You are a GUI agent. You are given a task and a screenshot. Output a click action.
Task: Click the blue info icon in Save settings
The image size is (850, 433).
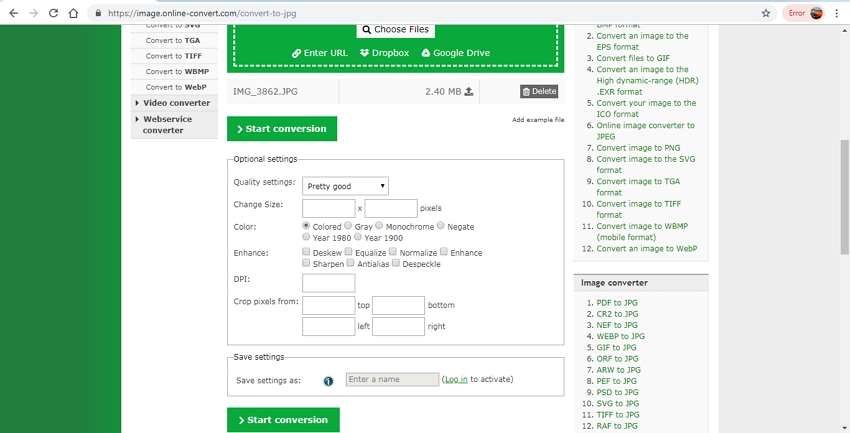click(328, 380)
